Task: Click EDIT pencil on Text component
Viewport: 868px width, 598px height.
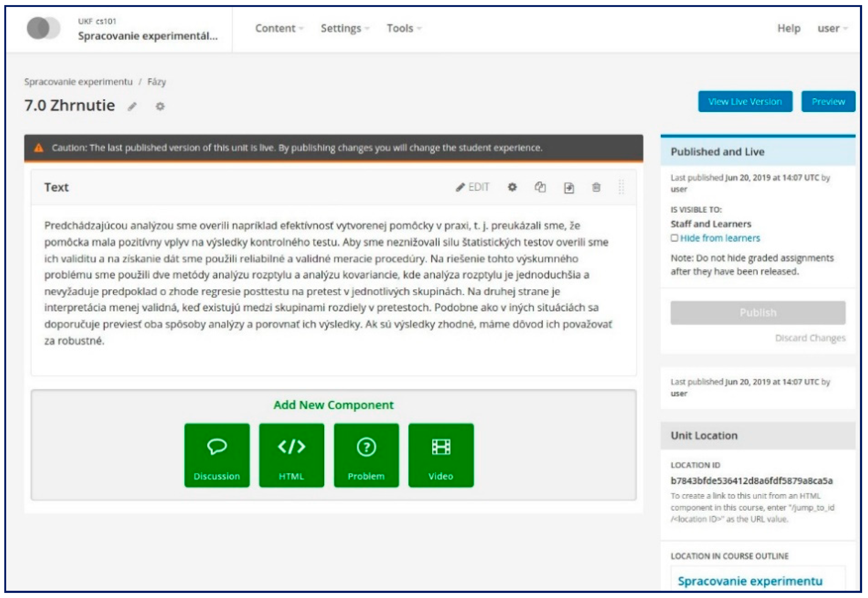Action: tap(472, 187)
